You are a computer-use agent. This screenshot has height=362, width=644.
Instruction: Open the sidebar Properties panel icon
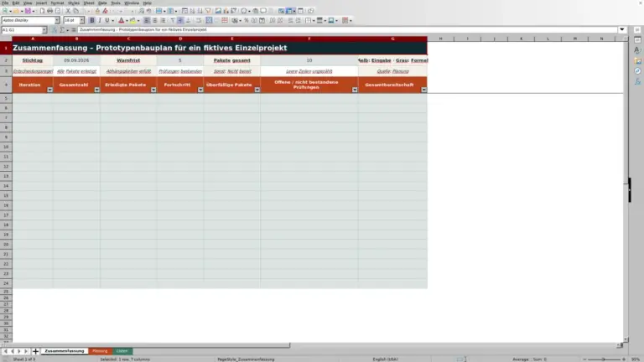[637, 40]
